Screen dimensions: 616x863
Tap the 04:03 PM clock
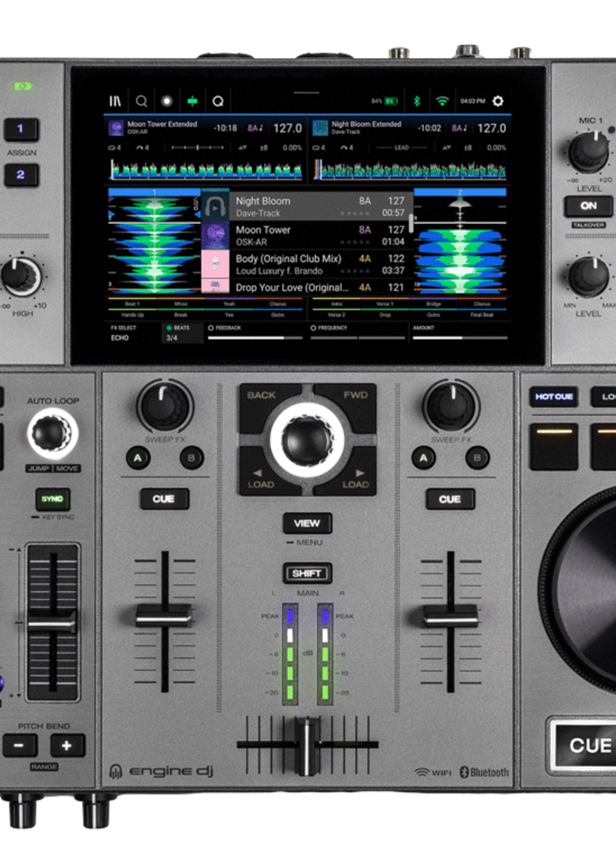tap(472, 101)
